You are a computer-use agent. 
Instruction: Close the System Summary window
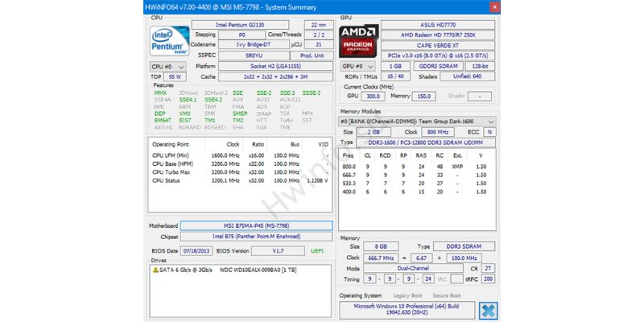(x=495, y=7)
